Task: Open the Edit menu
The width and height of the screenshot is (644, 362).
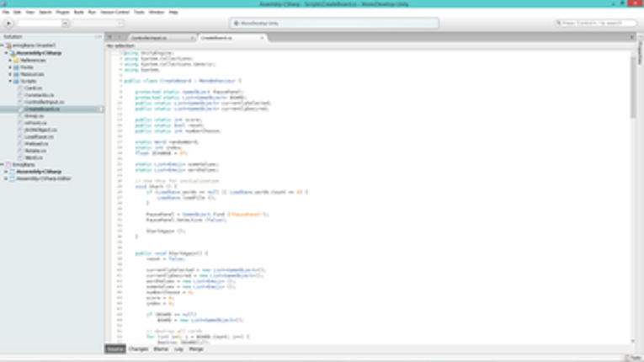Action: click(17, 13)
